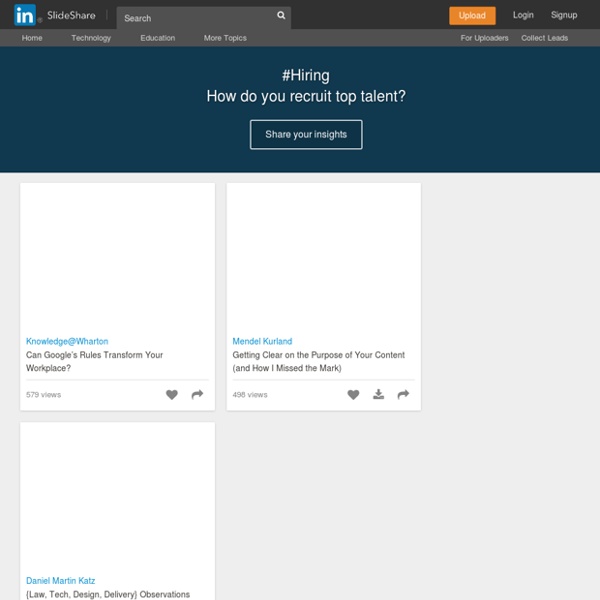Click the orange Upload button

[x=472, y=16]
